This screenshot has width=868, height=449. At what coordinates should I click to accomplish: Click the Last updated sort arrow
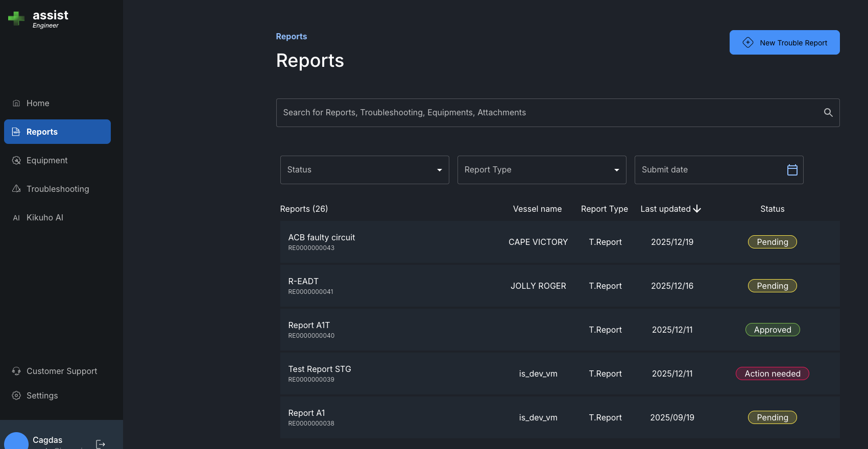point(697,209)
